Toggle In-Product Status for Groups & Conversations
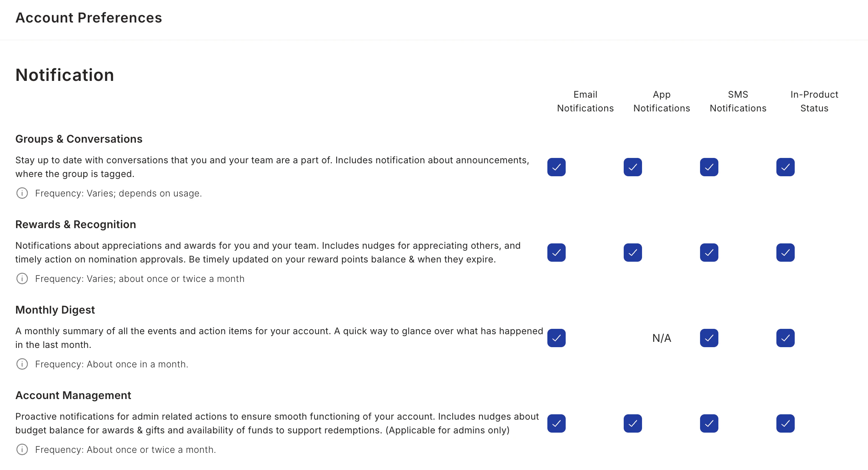 coord(786,167)
